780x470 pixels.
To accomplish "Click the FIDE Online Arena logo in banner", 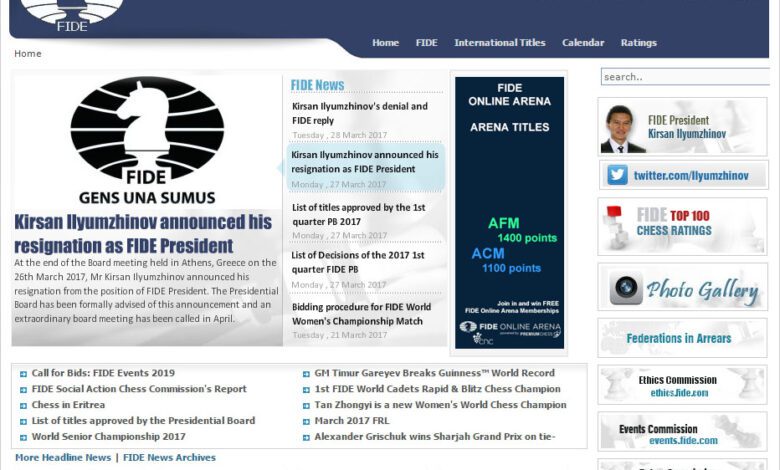I will pos(510,327).
